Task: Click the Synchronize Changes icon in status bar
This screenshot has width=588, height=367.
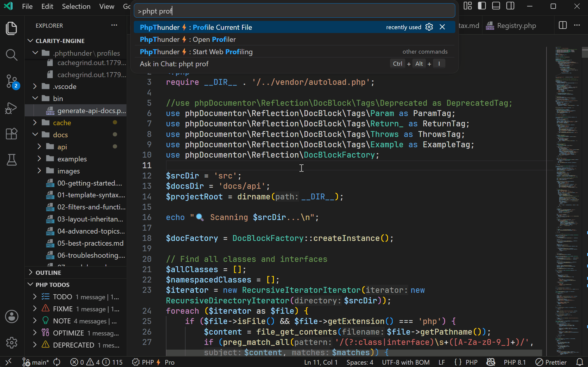Action: coord(57,362)
